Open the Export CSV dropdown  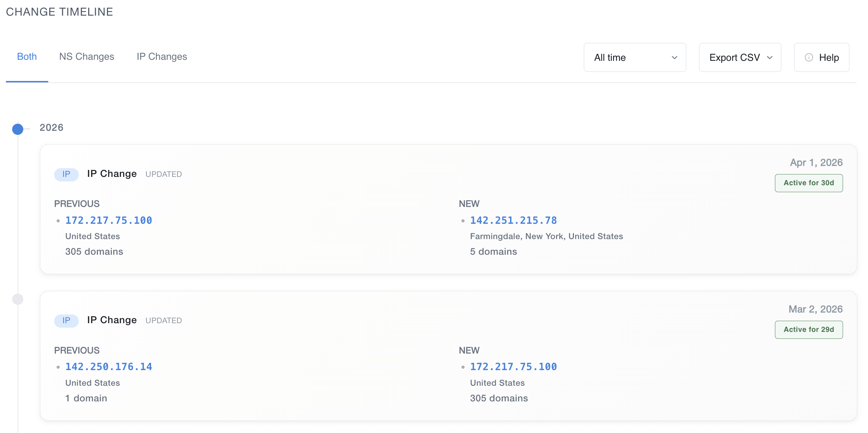(x=740, y=57)
